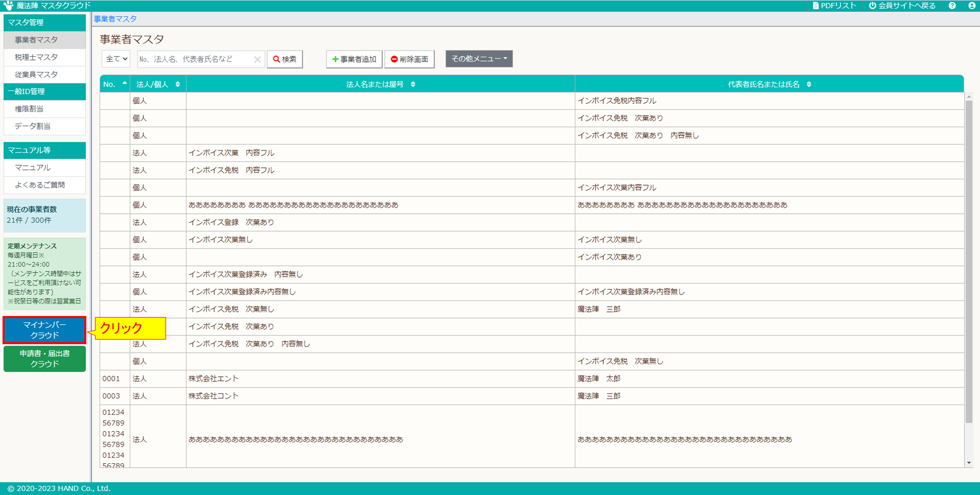Screen dimensions: 980x495
Task: Sort by 代表者氏名または氏名 column
Action: (769, 84)
